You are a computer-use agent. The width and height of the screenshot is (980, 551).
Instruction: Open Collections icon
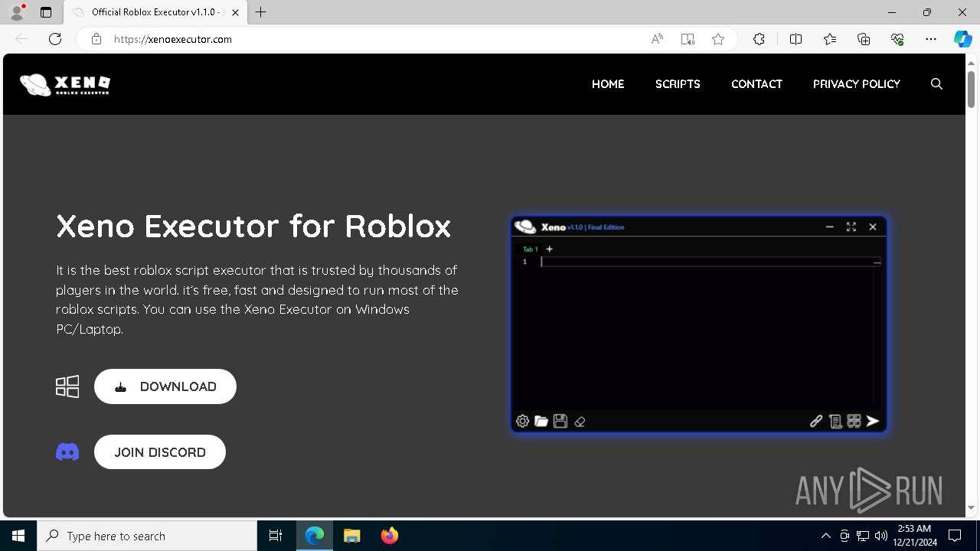864,39
